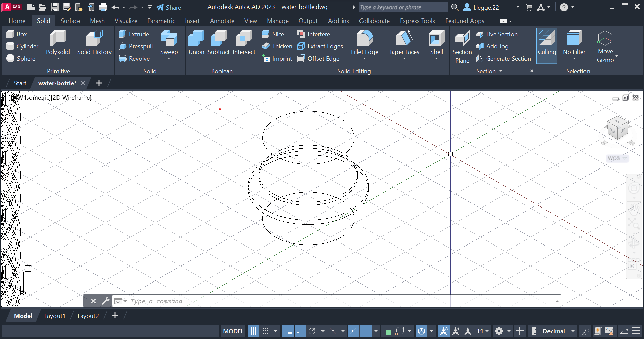Expand command line recent commands arrow
The width and height of the screenshot is (644, 339).
(557, 301)
